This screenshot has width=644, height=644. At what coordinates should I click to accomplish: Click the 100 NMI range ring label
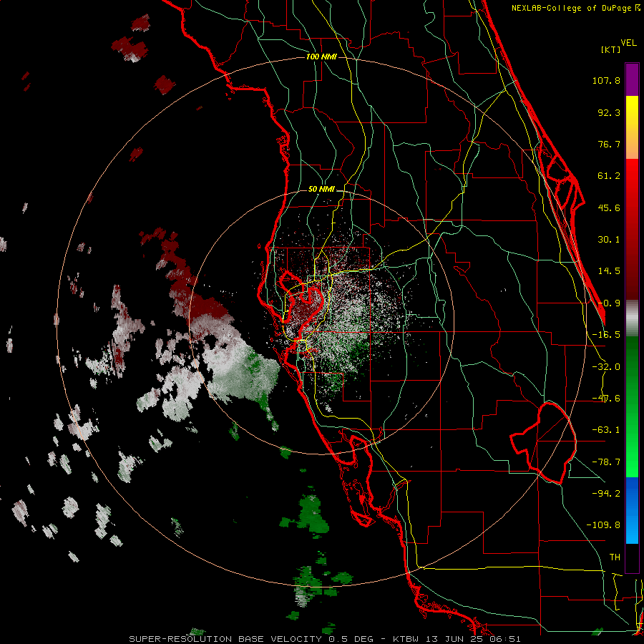[x=321, y=57]
